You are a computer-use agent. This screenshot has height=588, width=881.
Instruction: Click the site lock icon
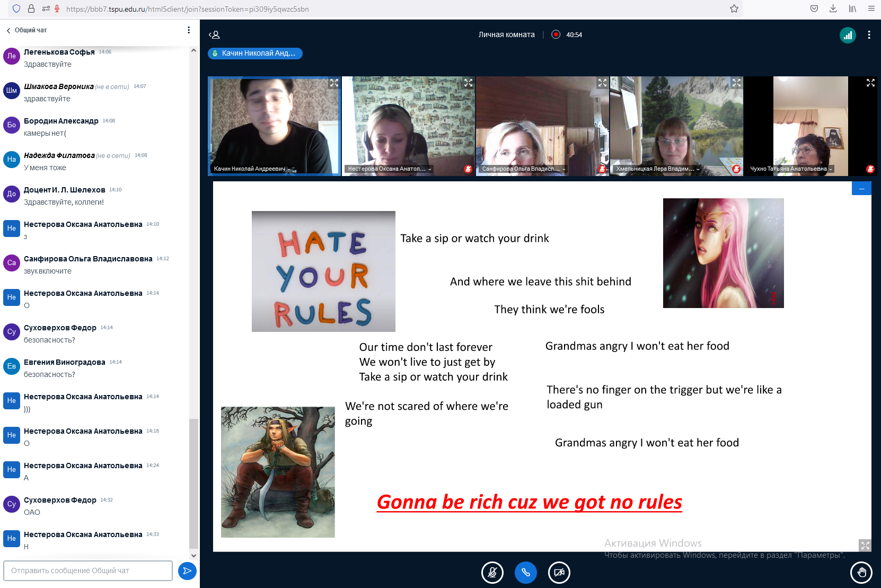coord(31,8)
